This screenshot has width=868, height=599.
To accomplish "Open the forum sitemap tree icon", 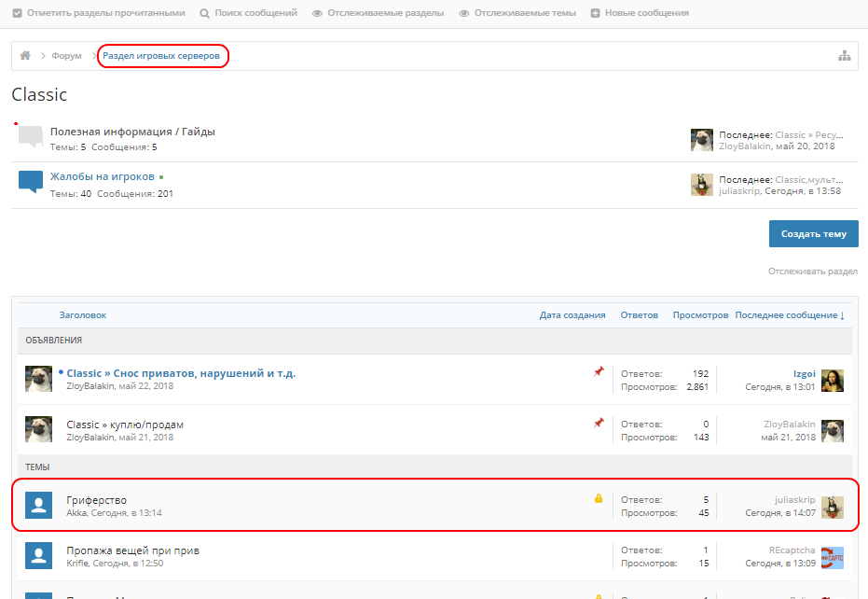I will click(x=844, y=55).
